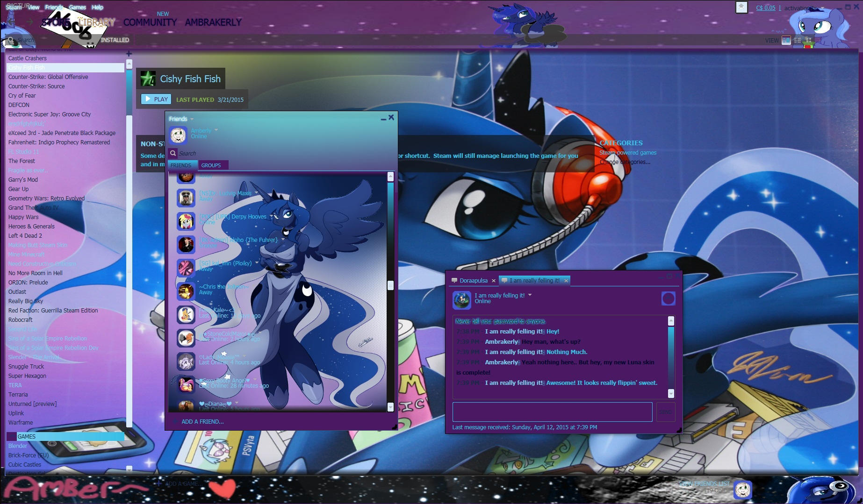Screen dimensions: 863x504
Task: Open the inbox envelope icon
Action: click(x=741, y=7)
